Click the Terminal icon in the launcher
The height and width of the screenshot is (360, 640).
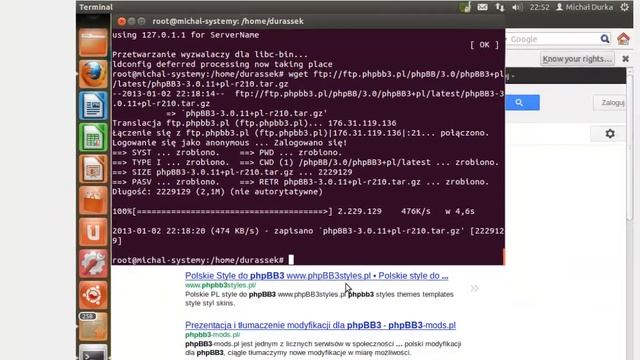(x=93, y=353)
